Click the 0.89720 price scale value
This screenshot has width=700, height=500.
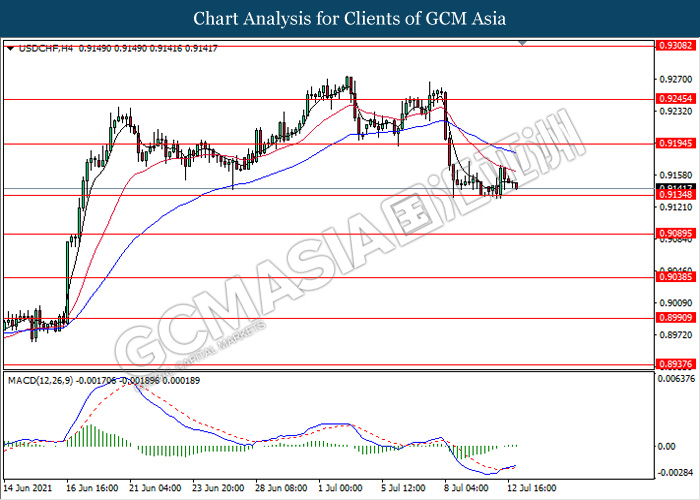[676, 335]
